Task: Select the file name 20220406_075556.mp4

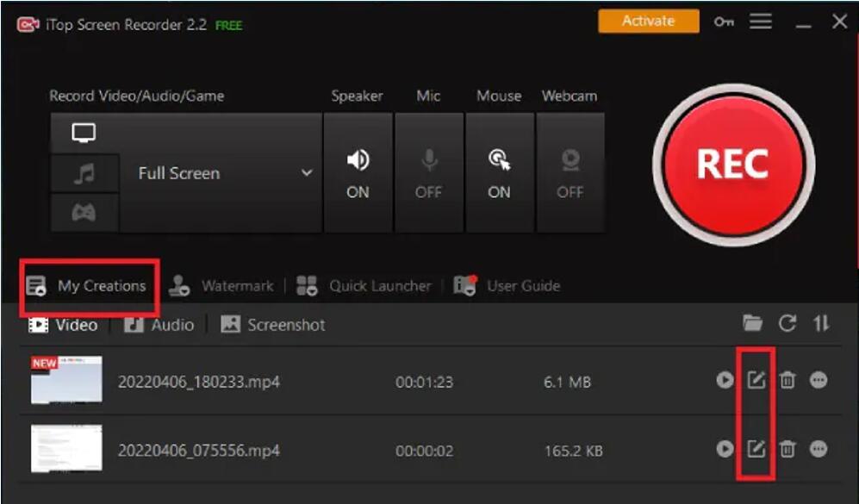Action: (x=199, y=451)
